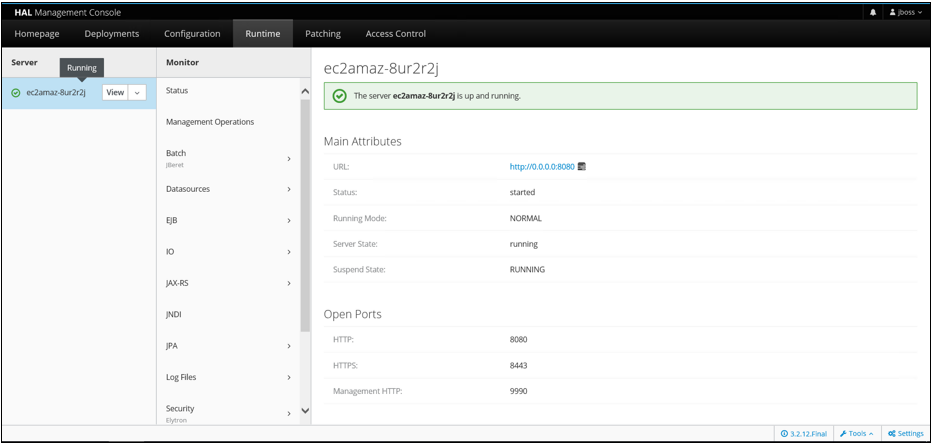Image resolution: width=934 pixels, height=444 pixels.
Task: Click the Suspend State value RUNNING
Action: (x=527, y=269)
